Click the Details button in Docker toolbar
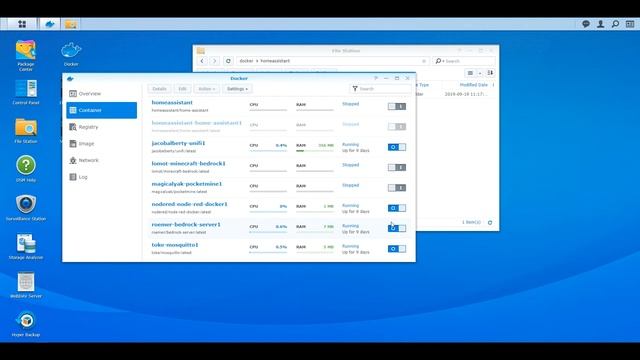Viewport: 640px width, 360px height. [x=159, y=89]
